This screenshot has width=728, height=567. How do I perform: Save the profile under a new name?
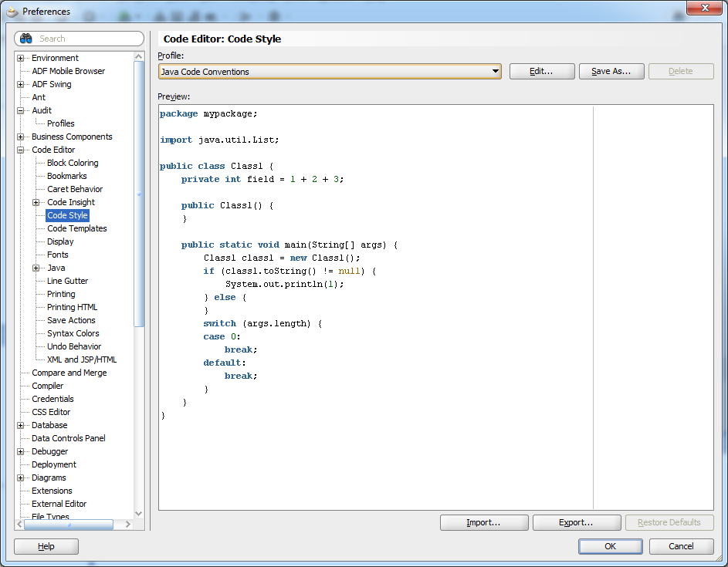coord(611,71)
